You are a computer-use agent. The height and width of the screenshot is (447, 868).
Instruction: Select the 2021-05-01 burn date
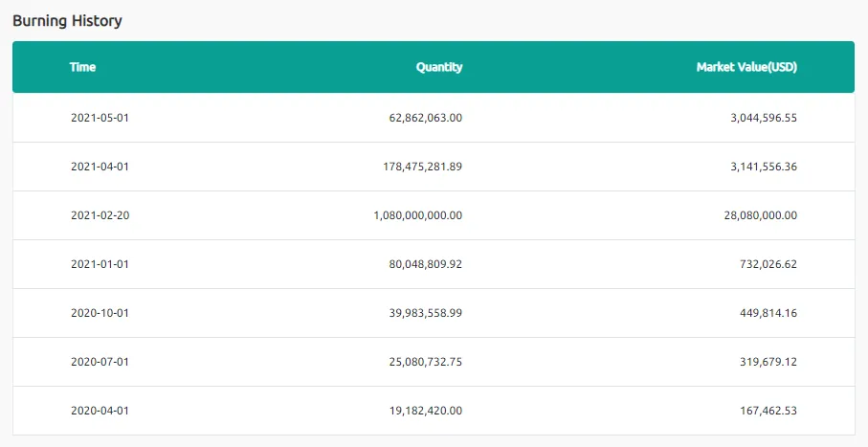(x=100, y=118)
